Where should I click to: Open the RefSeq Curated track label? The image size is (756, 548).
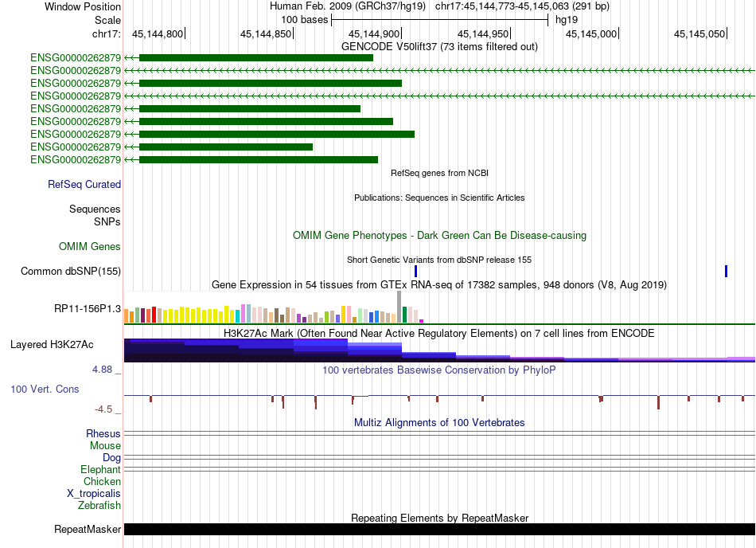click(x=84, y=184)
